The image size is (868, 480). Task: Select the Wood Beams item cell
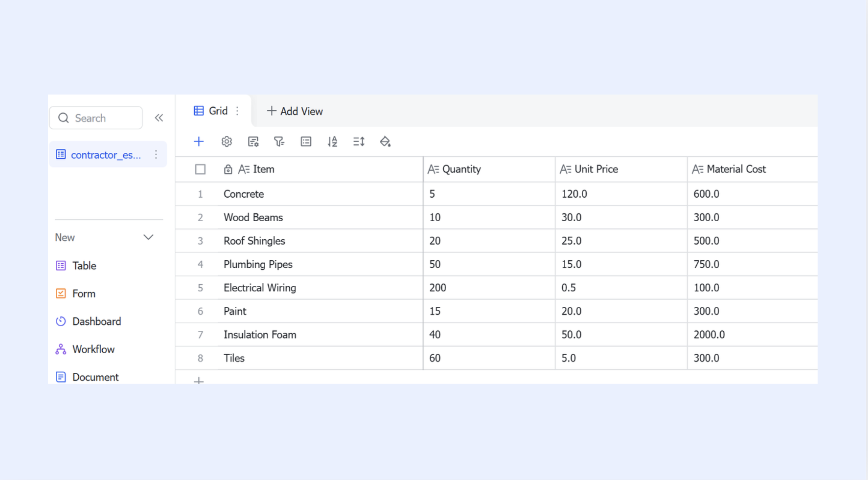coord(320,217)
